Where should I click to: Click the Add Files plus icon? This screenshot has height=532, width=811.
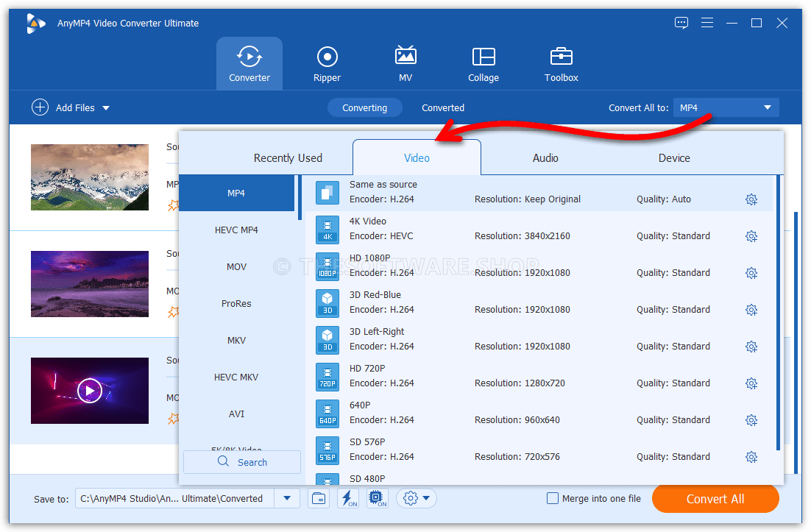pyautogui.click(x=40, y=107)
